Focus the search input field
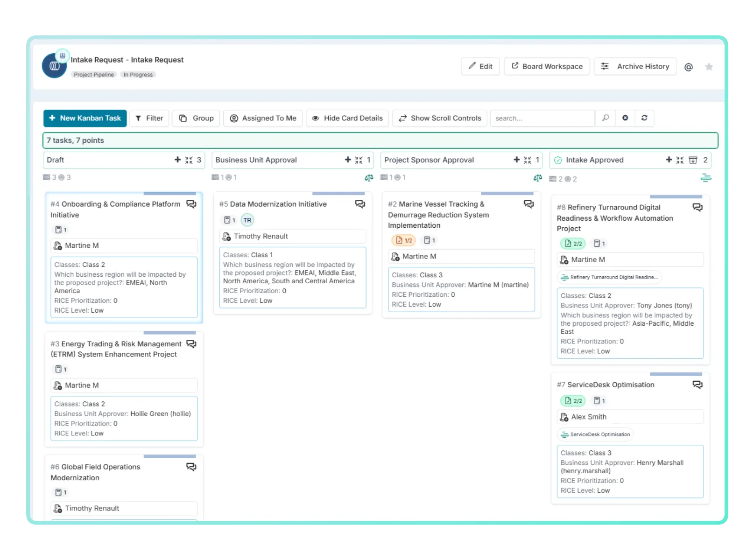Viewport: 747px width, 560px height. (x=543, y=118)
